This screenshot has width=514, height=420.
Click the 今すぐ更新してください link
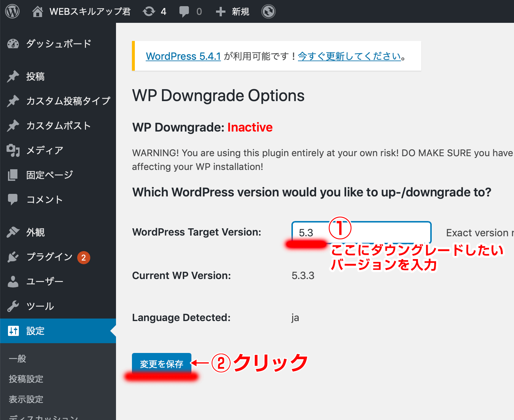click(349, 56)
